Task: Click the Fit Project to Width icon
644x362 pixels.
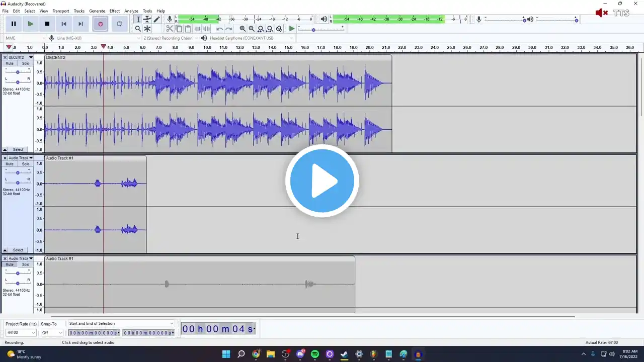Action: (270, 29)
